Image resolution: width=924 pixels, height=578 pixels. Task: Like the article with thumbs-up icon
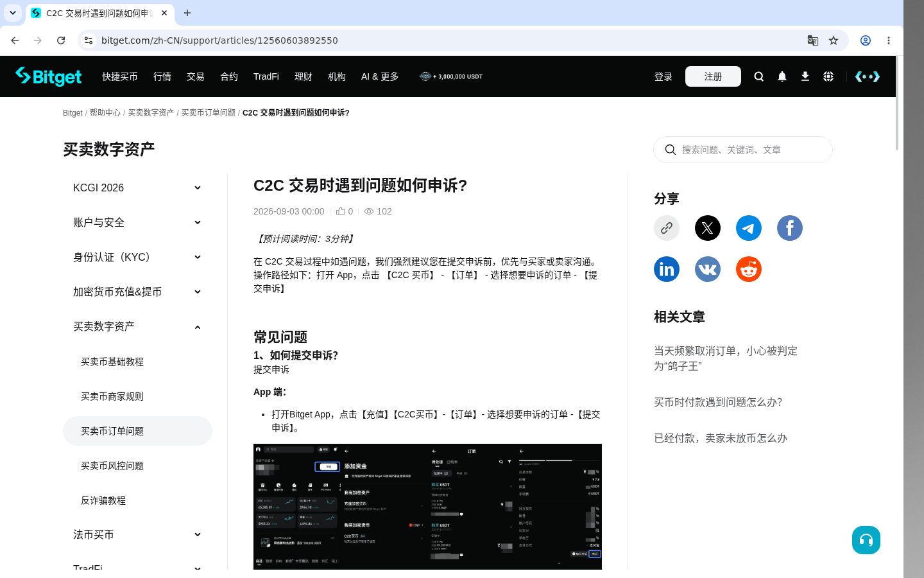(x=341, y=211)
